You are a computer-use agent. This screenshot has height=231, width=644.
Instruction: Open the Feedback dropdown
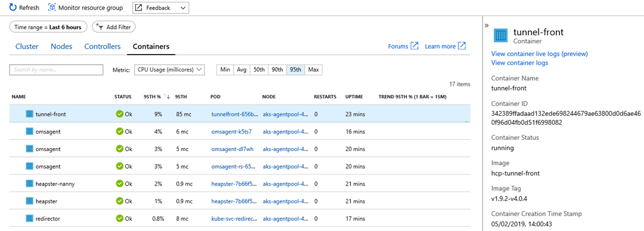click(161, 8)
